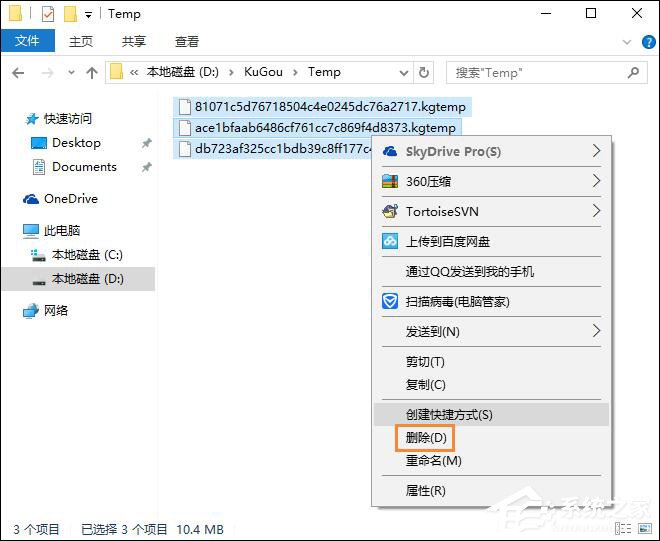The width and height of the screenshot is (660, 541).
Task: Open 本地磁盘 (D:) in the sidebar
Action: pos(78,279)
